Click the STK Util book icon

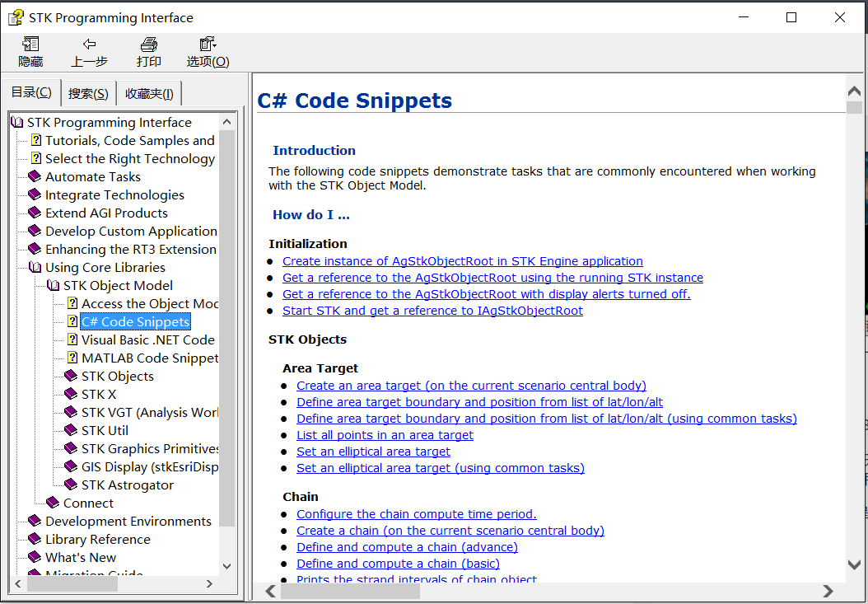tap(71, 431)
